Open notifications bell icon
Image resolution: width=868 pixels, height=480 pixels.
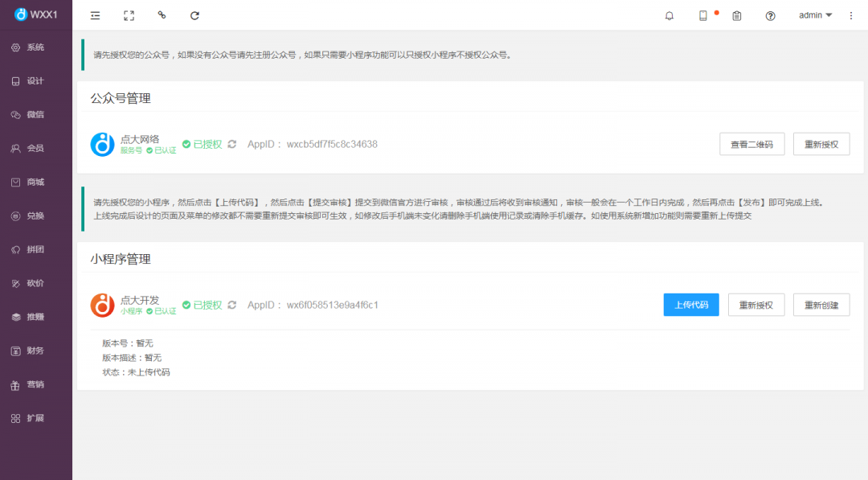click(x=669, y=15)
